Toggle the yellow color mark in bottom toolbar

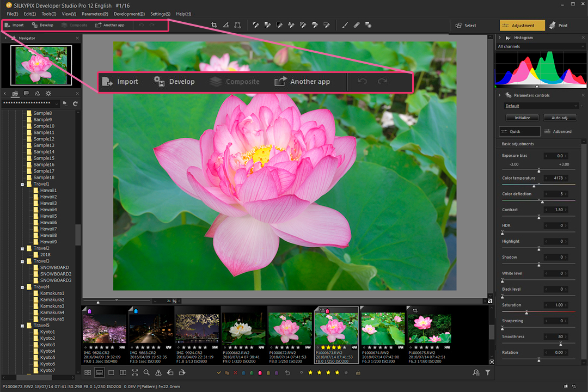coord(268,373)
